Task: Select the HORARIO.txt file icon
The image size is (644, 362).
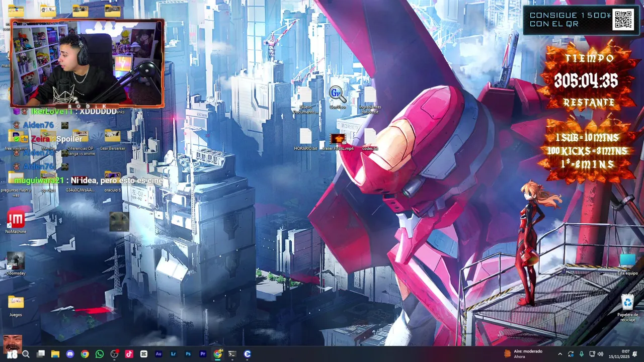Action: (305, 139)
